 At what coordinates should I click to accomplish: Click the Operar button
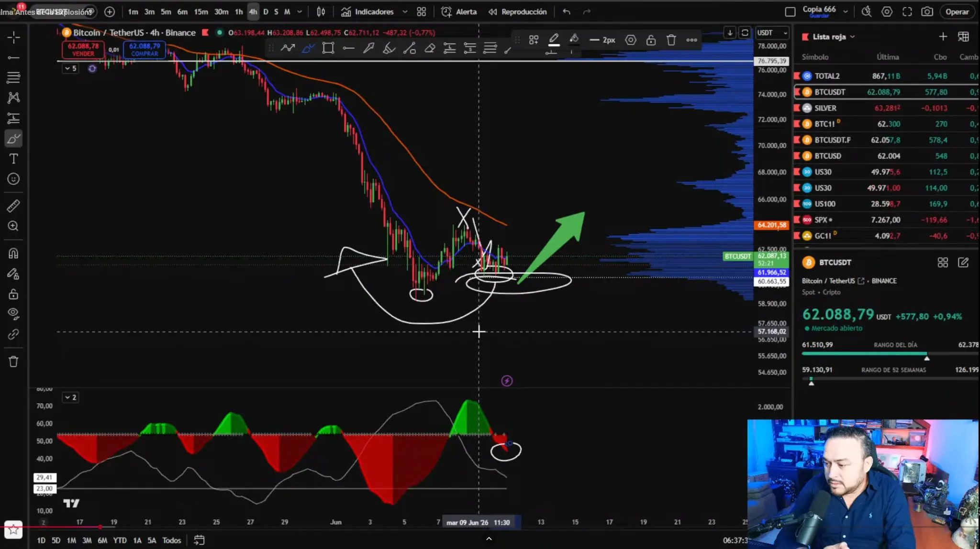coord(957,11)
